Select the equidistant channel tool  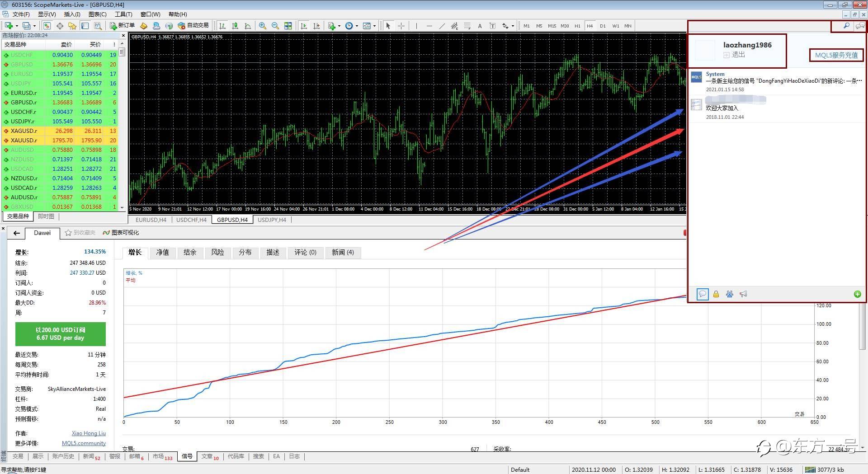tap(455, 26)
